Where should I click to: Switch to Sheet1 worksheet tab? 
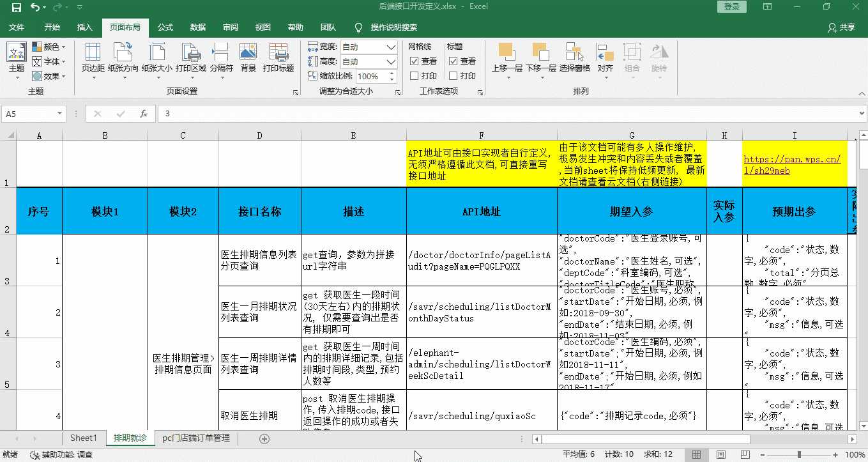coord(84,438)
